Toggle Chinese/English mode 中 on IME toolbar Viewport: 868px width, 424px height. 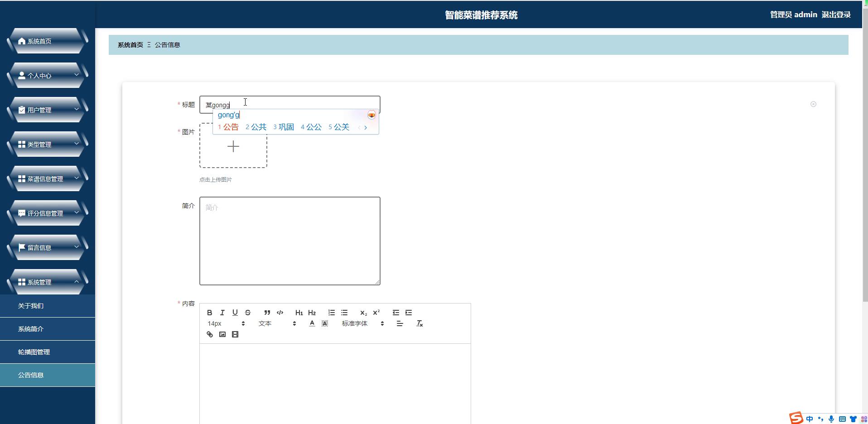810,419
